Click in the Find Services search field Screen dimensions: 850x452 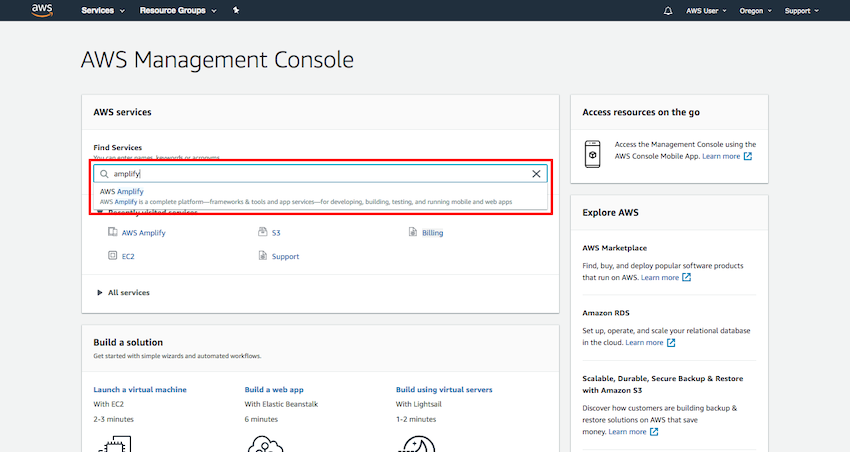coord(320,174)
